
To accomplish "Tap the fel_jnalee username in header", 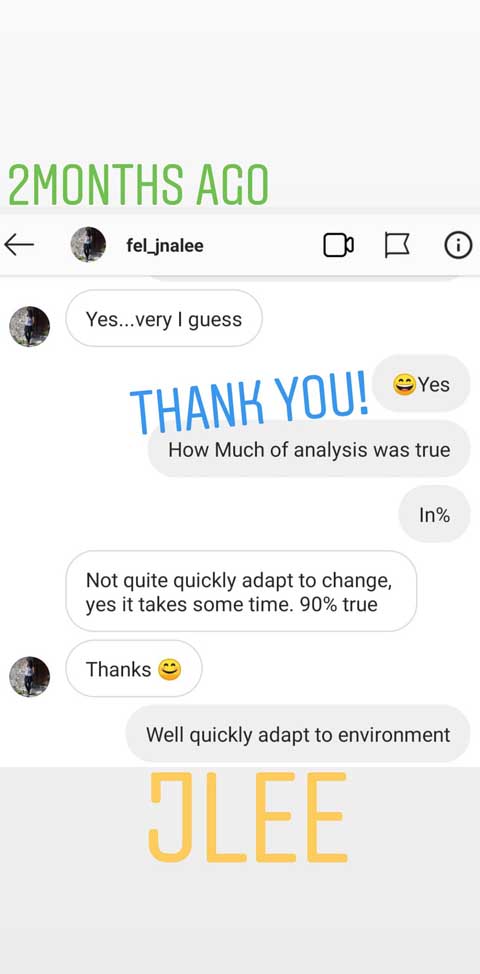I will pyautogui.click(x=165, y=246).
